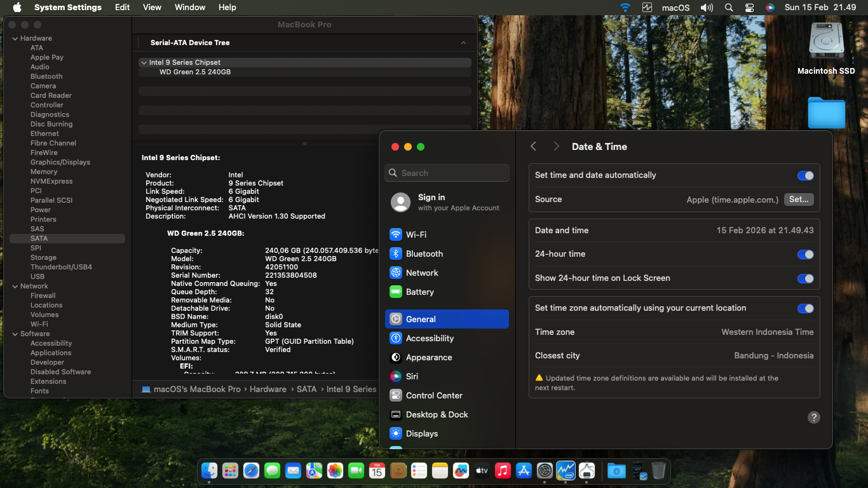Open Control Center in the Settings sidebar
868x488 pixels.
447,395
